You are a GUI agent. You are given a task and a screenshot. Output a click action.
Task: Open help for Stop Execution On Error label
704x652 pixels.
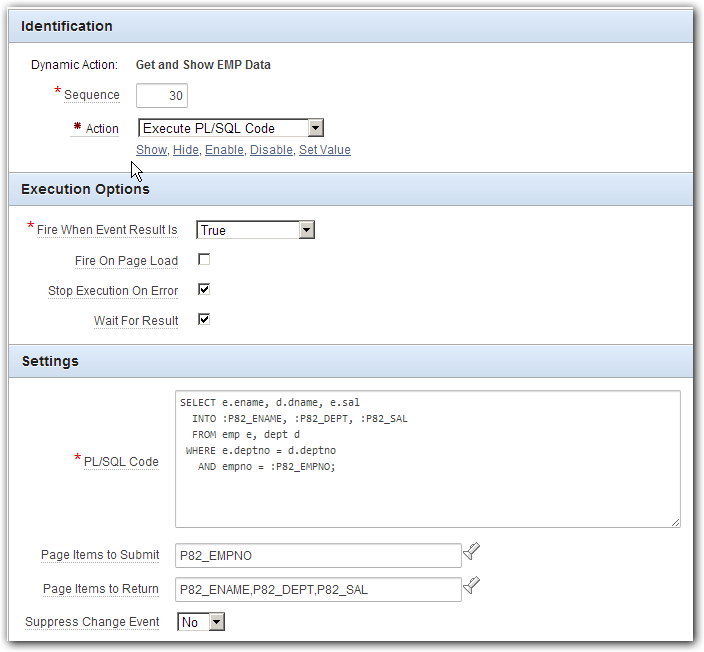113,291
